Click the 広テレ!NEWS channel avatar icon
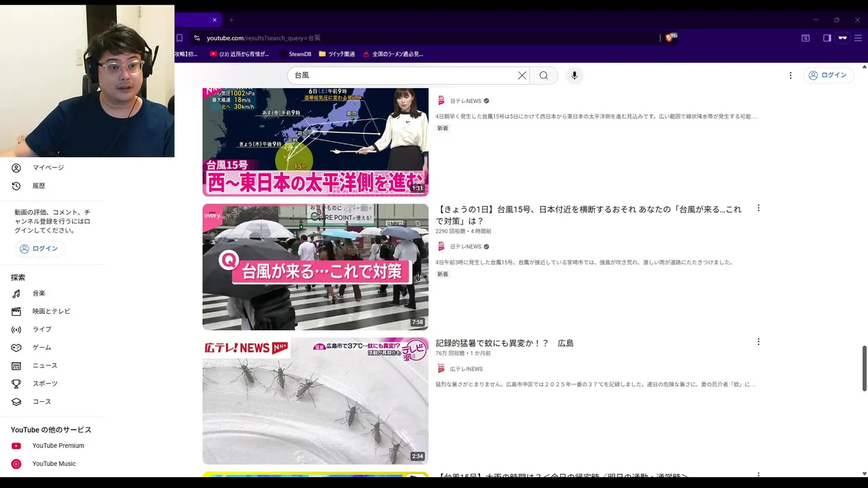 pos(441,369)
